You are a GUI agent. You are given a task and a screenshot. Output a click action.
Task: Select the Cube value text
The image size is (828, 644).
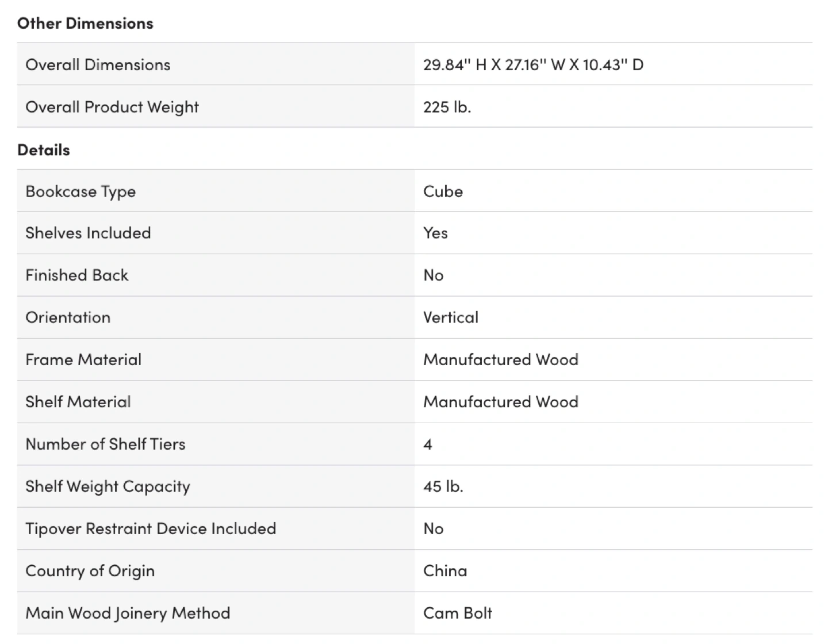click(x=443, y=191)
